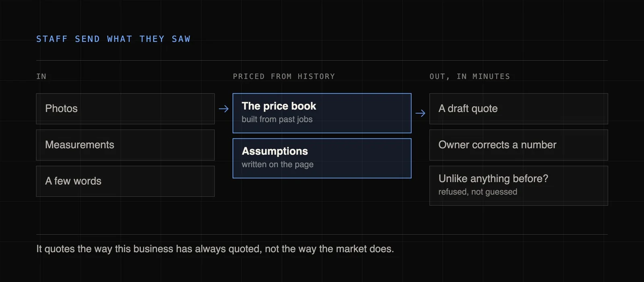Click the OUT, IN MINUTES label
This screenshot has height=282, width=644.
470,77
